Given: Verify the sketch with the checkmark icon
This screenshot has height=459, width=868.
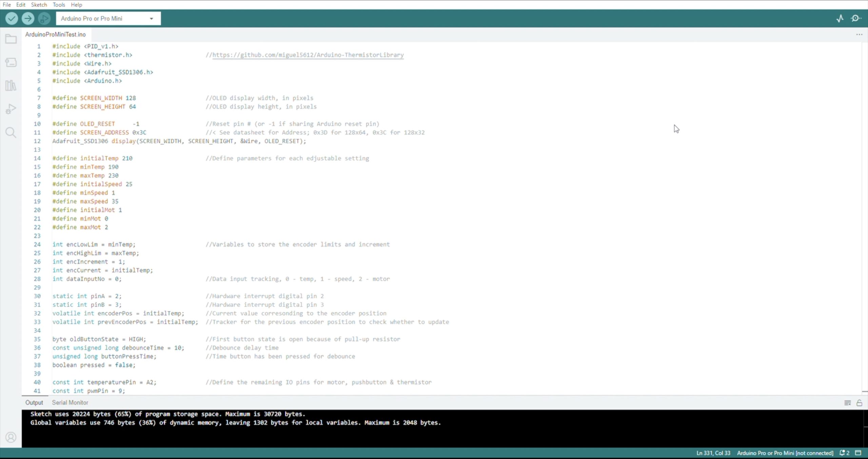Looking at the screenshot, I should (12, 18).
